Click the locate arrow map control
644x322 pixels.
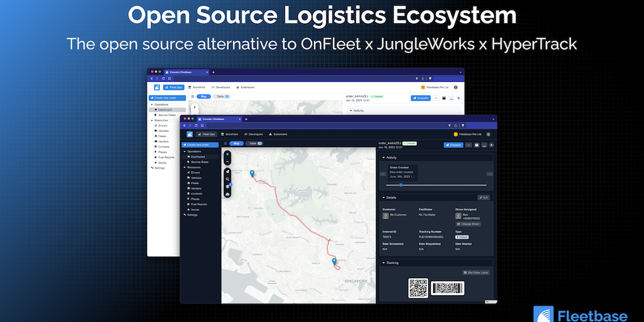point(228,171)
